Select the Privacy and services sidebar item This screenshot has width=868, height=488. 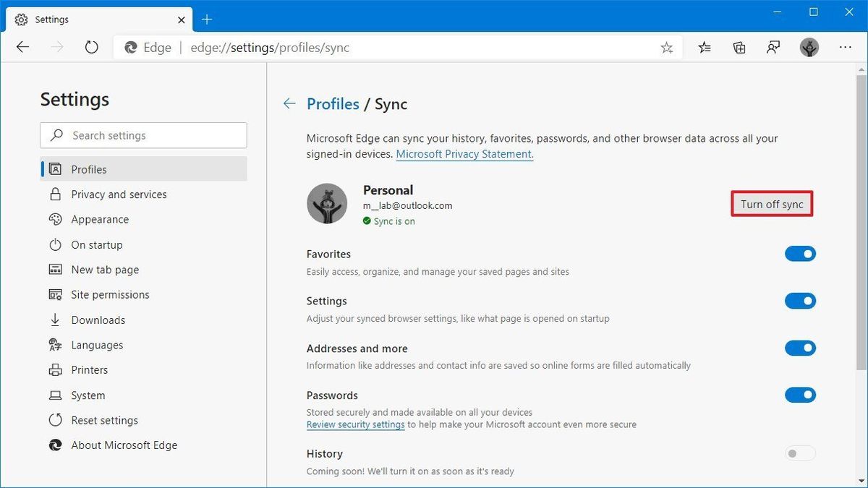118,194
